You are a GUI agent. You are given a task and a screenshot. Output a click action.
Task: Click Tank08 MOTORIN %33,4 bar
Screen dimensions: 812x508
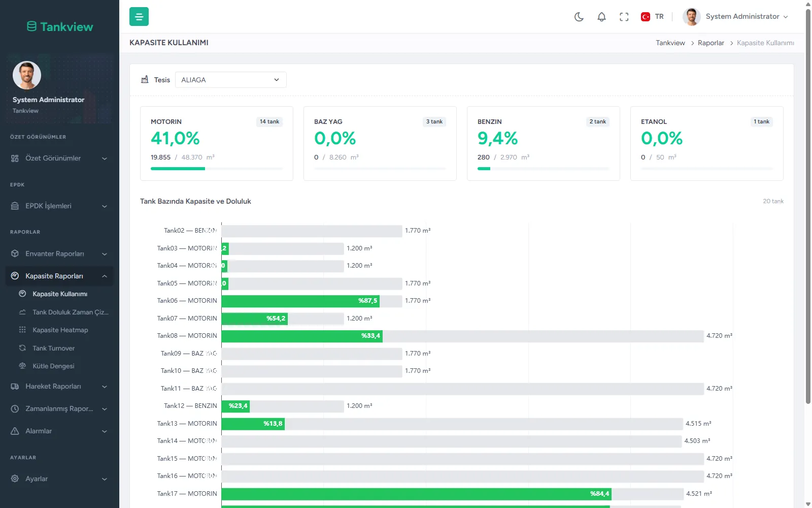tap(302, 336)
